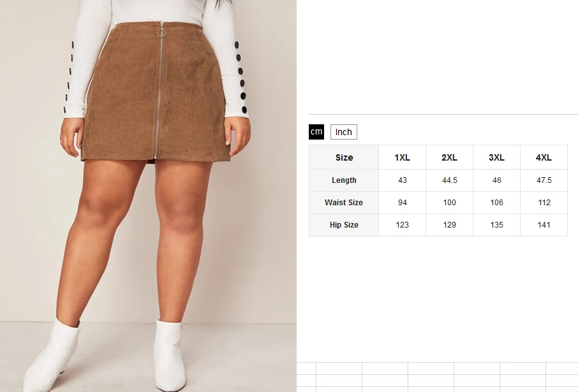Click the Length row label
Screen dimensions: 578x392
(344, 180)
